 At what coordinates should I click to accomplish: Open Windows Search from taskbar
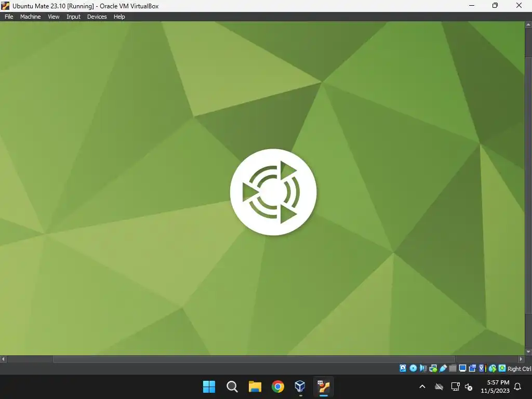(232, 387)
